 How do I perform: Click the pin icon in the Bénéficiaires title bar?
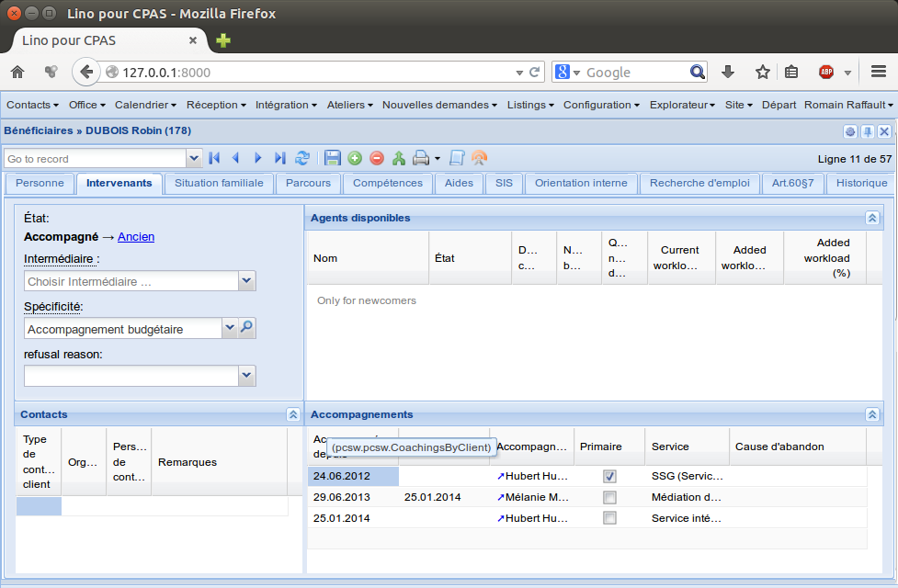click(x=868, y=131)
